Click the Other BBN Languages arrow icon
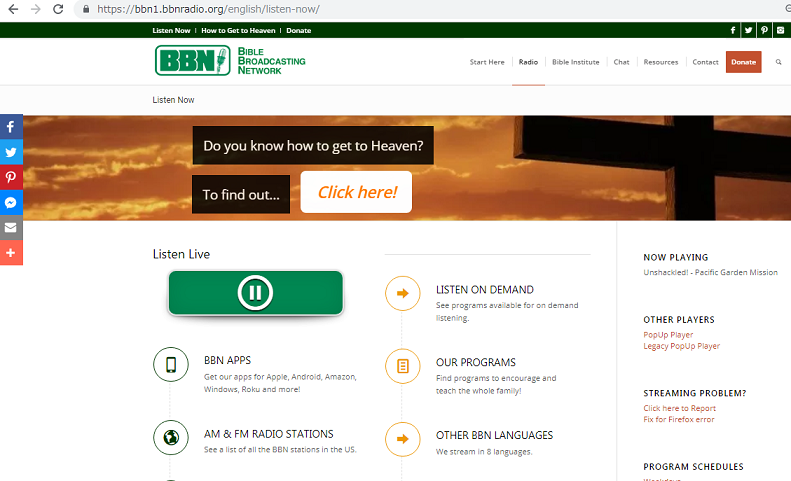Screen dimensions: 791x481 tap(403, 439)
